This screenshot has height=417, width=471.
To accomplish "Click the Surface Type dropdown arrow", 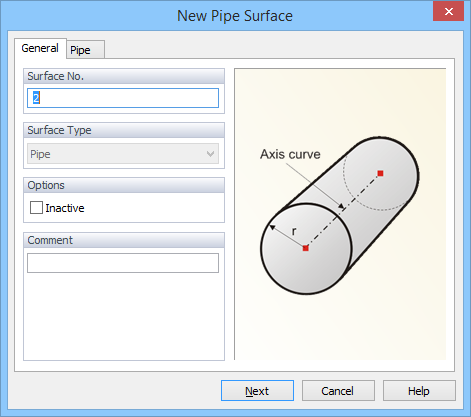I will [210, 154].
